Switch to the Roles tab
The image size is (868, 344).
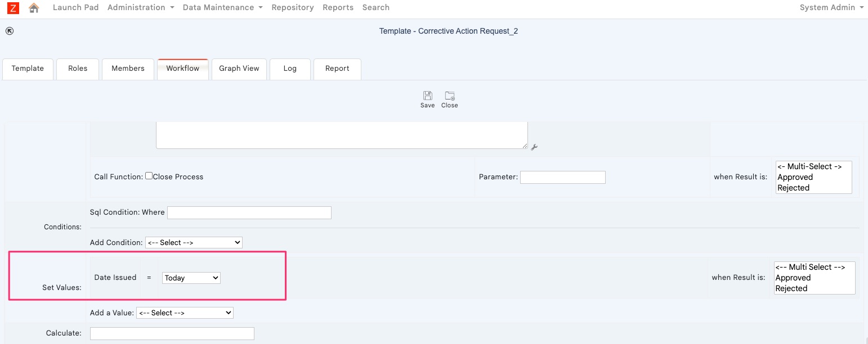click(78, 69)
